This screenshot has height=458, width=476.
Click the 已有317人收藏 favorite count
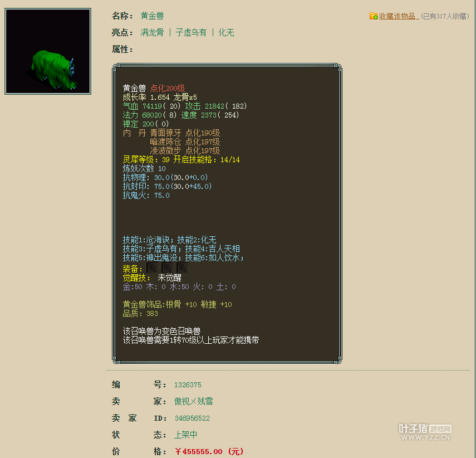click(x=445, y=17)
